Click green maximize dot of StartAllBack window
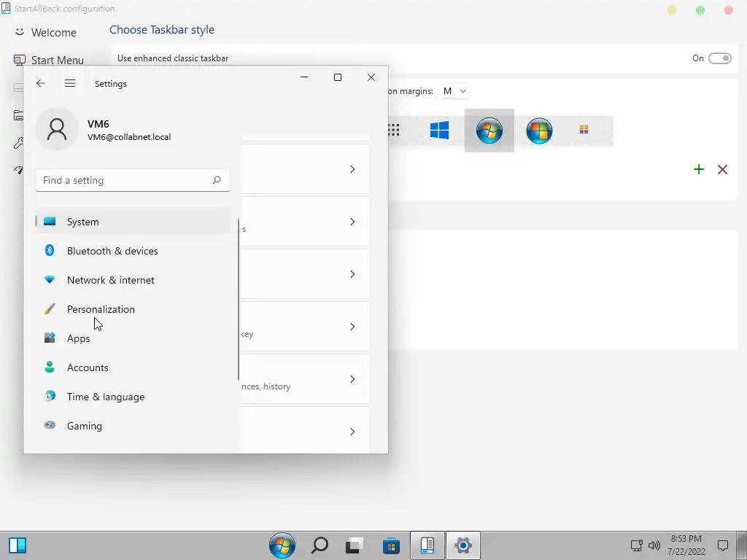This screenshot has width=747, height=560. 700,10
